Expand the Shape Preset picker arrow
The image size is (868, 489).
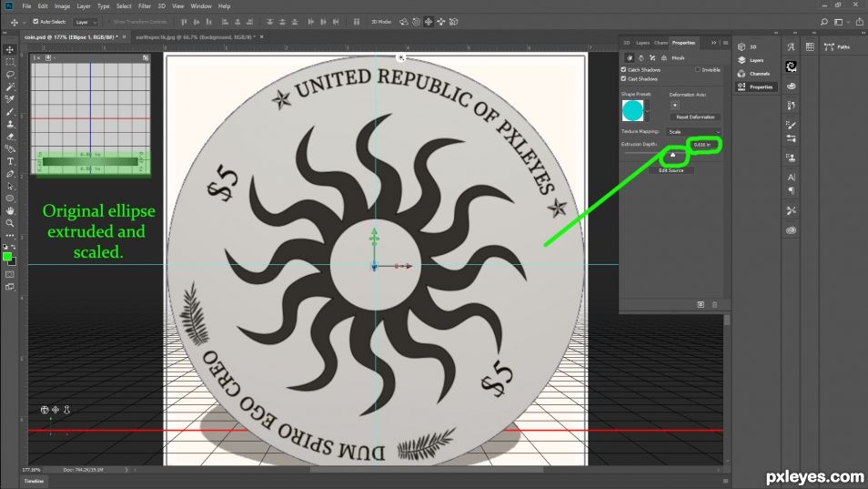pyautogui.click(x=647, y=112)
